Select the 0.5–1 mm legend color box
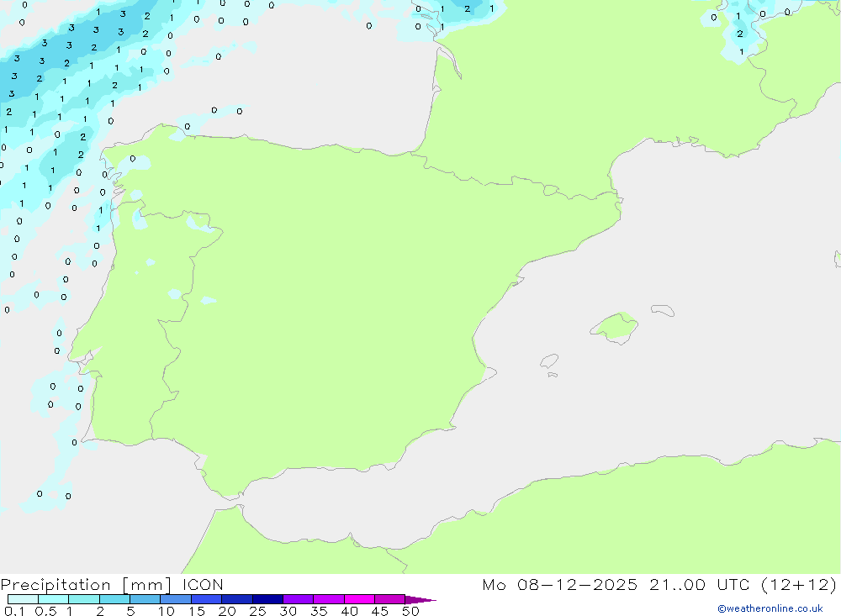The height and width of the screenshot is (616, 841). [x=54, y=599]
